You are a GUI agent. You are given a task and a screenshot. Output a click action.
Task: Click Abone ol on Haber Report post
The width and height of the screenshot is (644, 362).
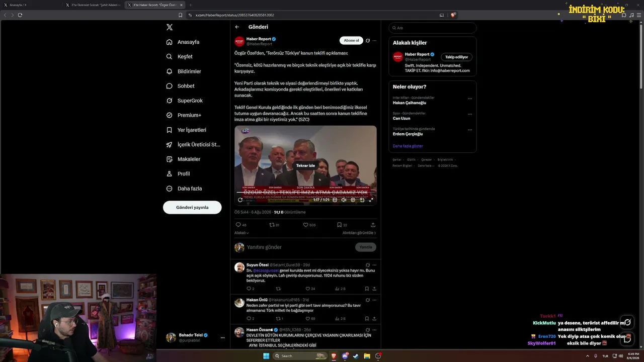(x=351, y=41)
